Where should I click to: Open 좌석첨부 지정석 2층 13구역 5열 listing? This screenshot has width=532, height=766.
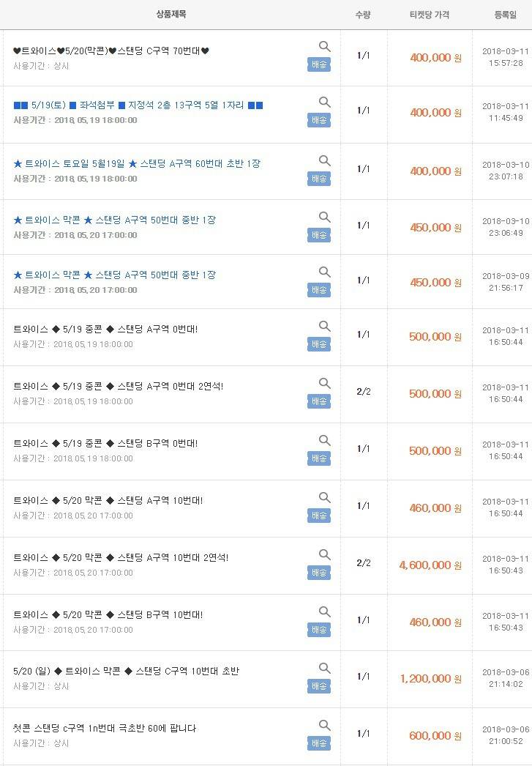tap(138, 105)
